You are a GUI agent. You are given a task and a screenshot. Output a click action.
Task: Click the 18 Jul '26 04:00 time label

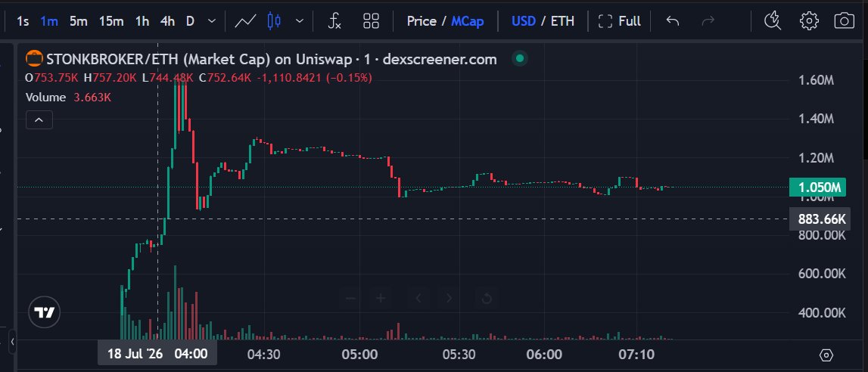tap(157, 354)
